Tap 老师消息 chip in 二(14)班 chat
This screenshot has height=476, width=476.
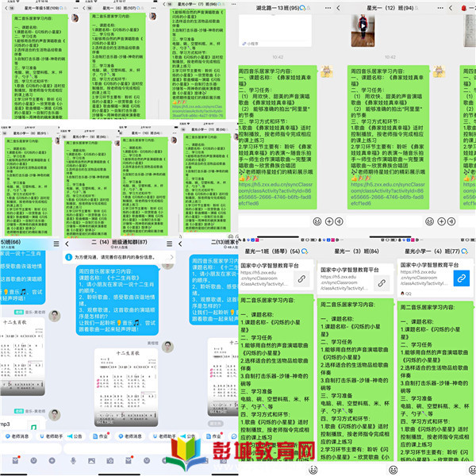pos(130,436)
